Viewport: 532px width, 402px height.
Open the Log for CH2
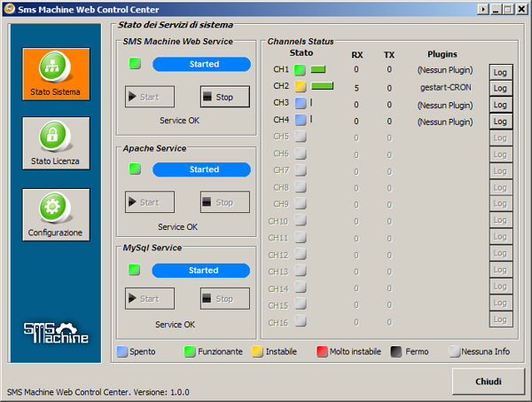501,88
